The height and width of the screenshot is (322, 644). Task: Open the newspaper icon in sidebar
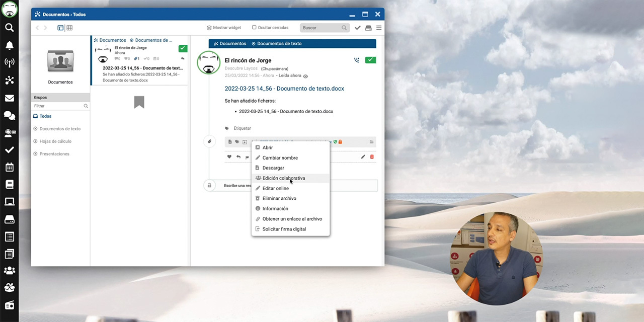9,254
